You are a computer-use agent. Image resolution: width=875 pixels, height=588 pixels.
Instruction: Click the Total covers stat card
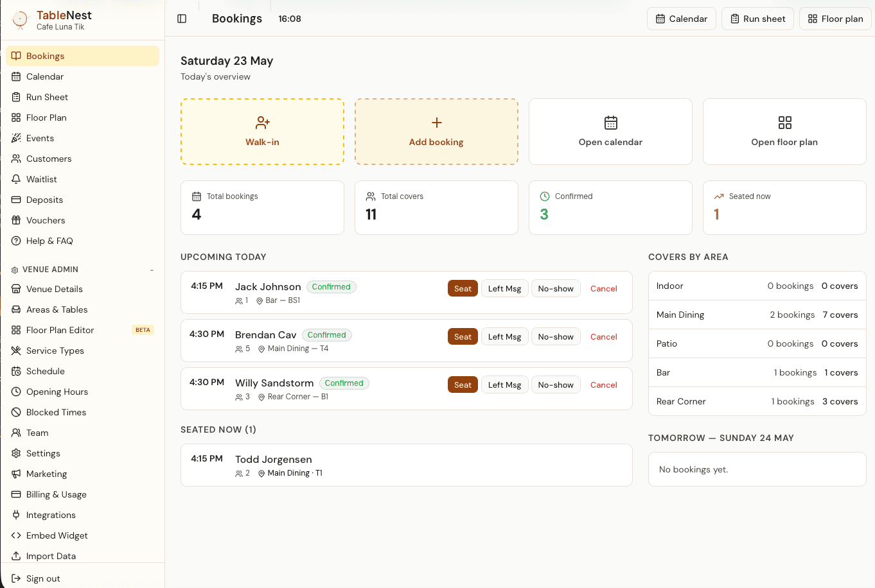click(436, 207)
